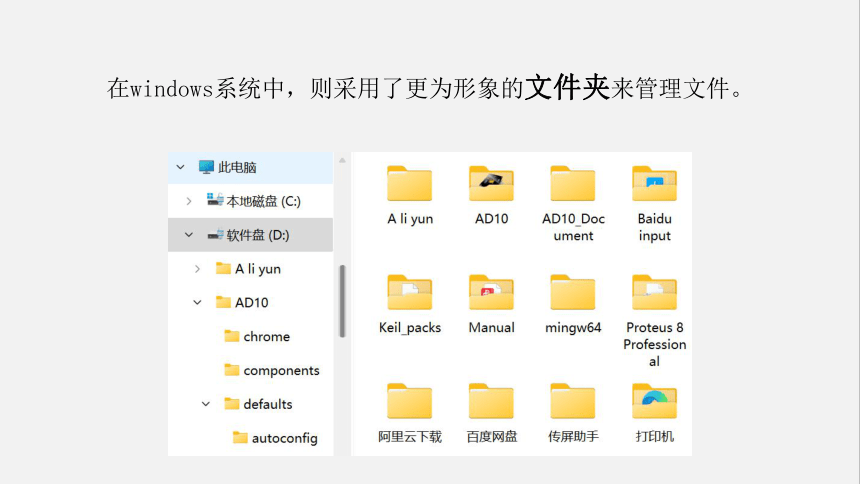Click the 本地磁盘 (C:) drive icon
The height and width of the screenshot is (484, 860).
(215, 200)
